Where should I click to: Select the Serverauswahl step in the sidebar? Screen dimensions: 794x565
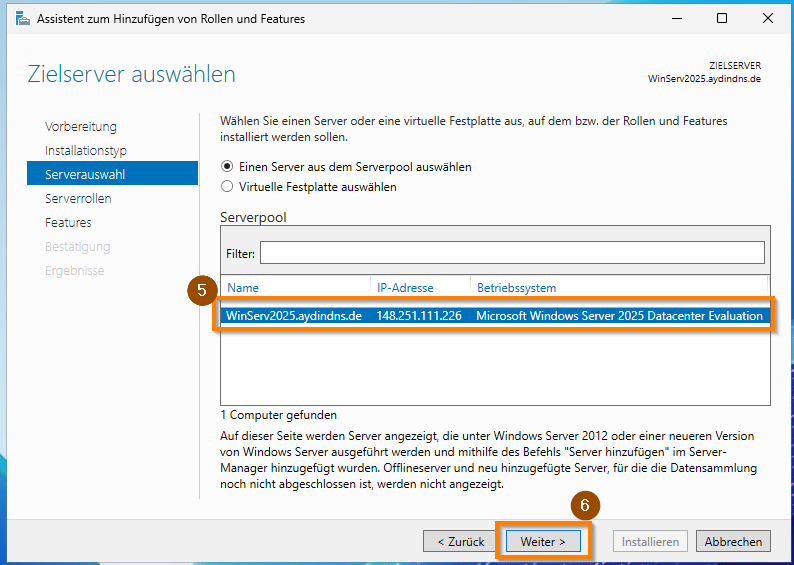[x=112, y=175]
